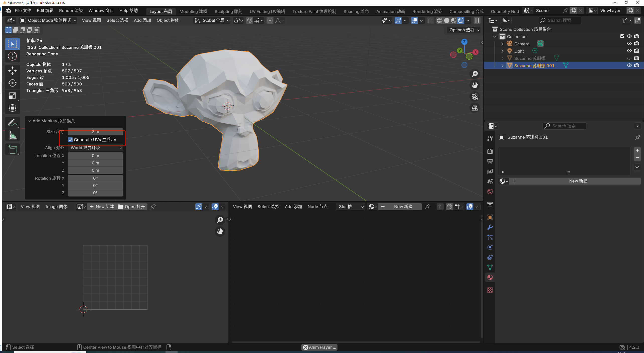Open the Slot 槽 dropdown in node editor
Image resolution: width=644 pixels, height=353 pixels.
click(x=351, y=207)
